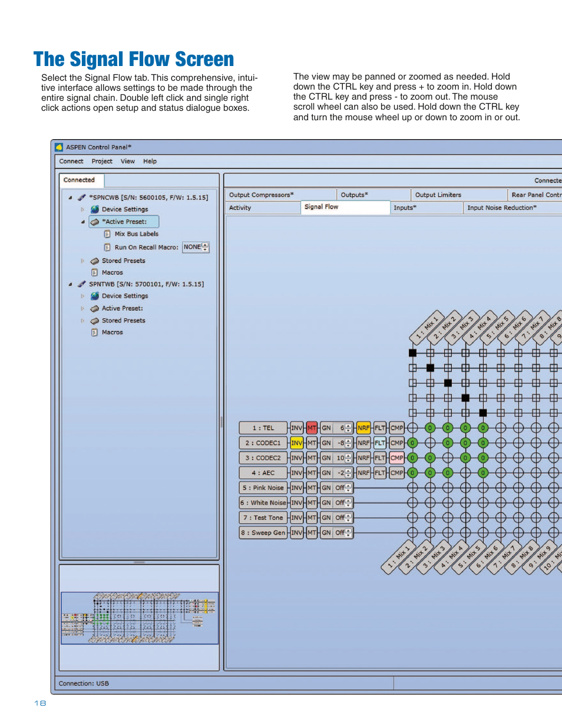The width and height of the screenshot is (562, 728).
Task: Click Device Settings icon under SPNTWB
Action: pyautogui.click(x=95, y=296)
